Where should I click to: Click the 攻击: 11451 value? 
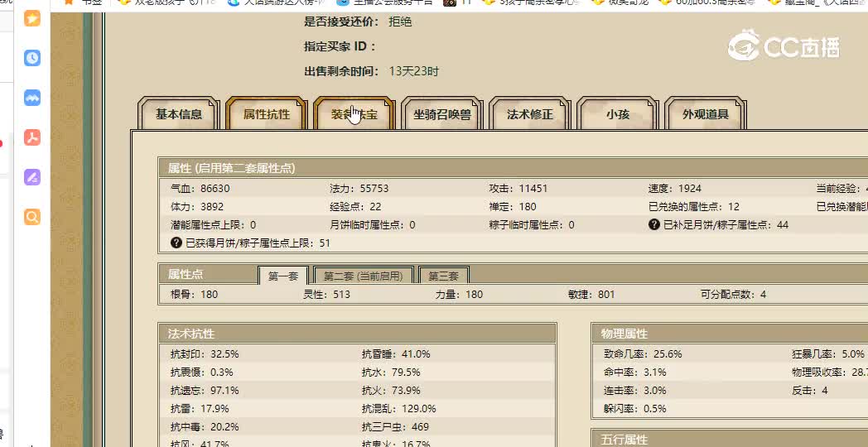pyautogui.click(x=518, y=189)
